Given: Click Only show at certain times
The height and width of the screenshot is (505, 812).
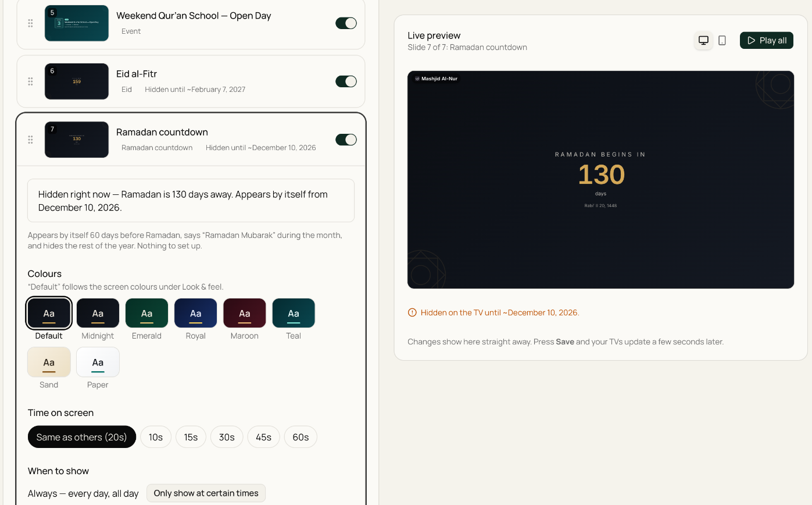Looking at the screenshot, I should coord(206,493).
